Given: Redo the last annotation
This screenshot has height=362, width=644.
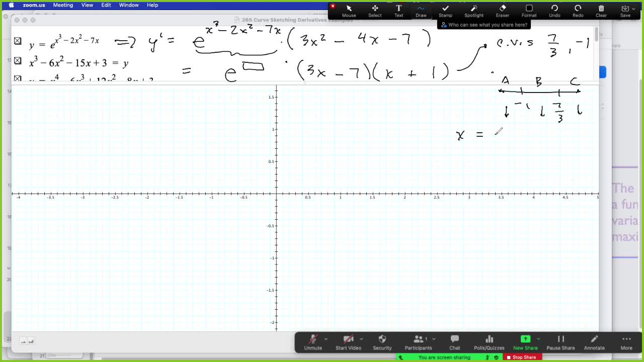Looking at the screenshot, I should click(x=578, y=11).
